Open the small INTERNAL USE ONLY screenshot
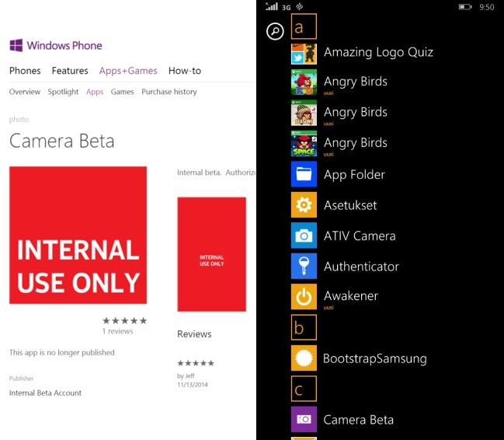This screenshot has width=504, height=440. click(211, 254)
